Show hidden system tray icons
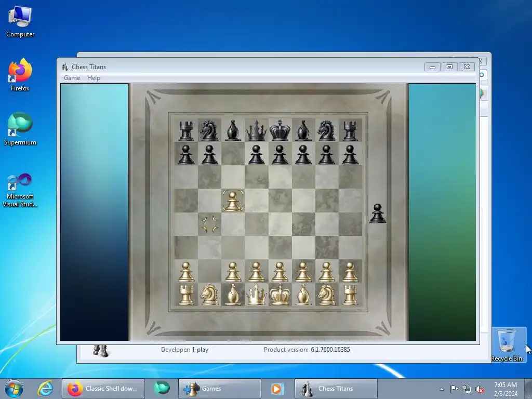Image resolution: width=532 pixels, height=399 pixels. [x=442, y=389]
